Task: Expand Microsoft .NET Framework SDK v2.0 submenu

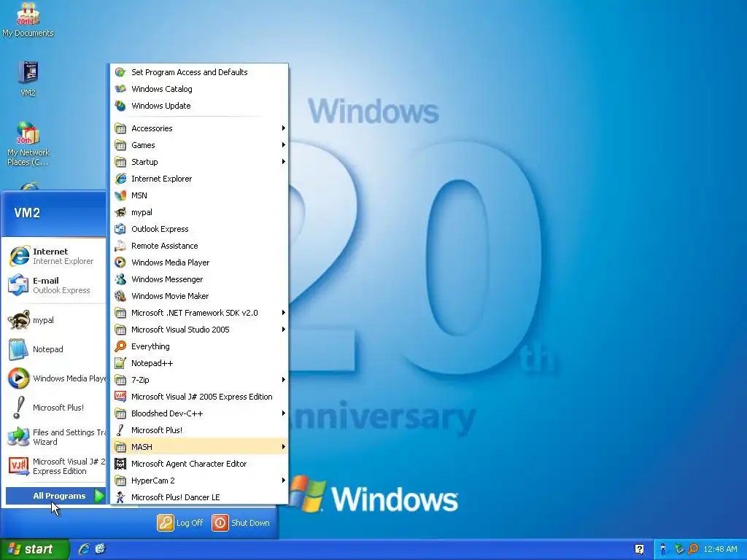Action: (x=199, y=313)
